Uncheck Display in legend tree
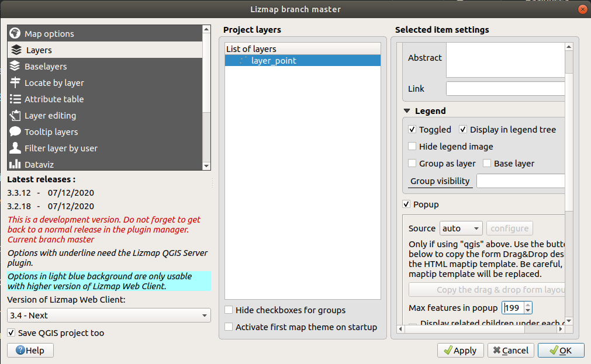591x364 pixels. (x=463, y=129)
